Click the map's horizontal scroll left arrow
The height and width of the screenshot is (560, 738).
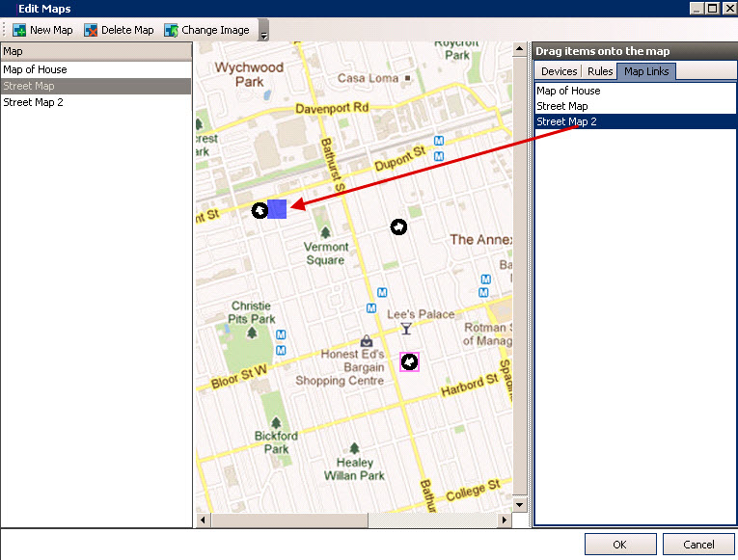[204, 520]
